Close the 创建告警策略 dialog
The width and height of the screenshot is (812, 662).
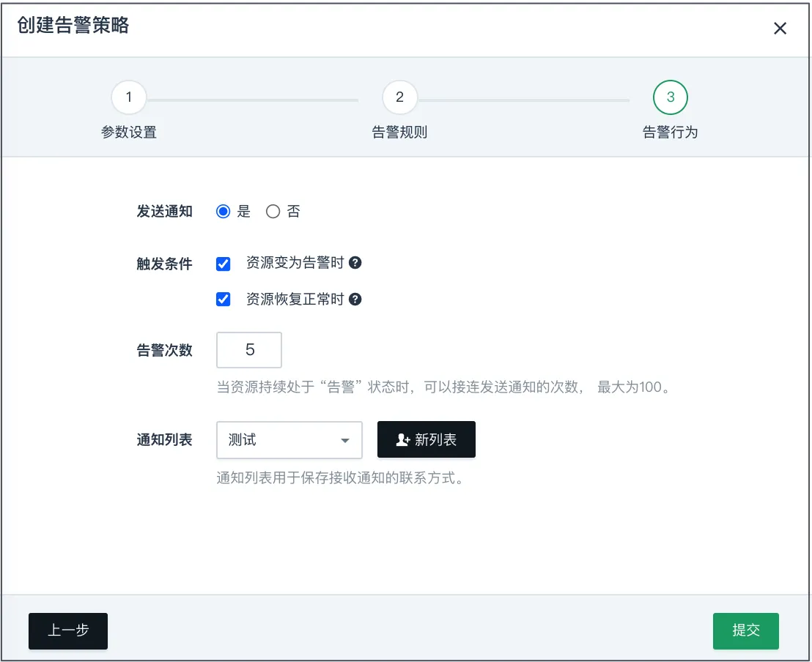(780, 28)
